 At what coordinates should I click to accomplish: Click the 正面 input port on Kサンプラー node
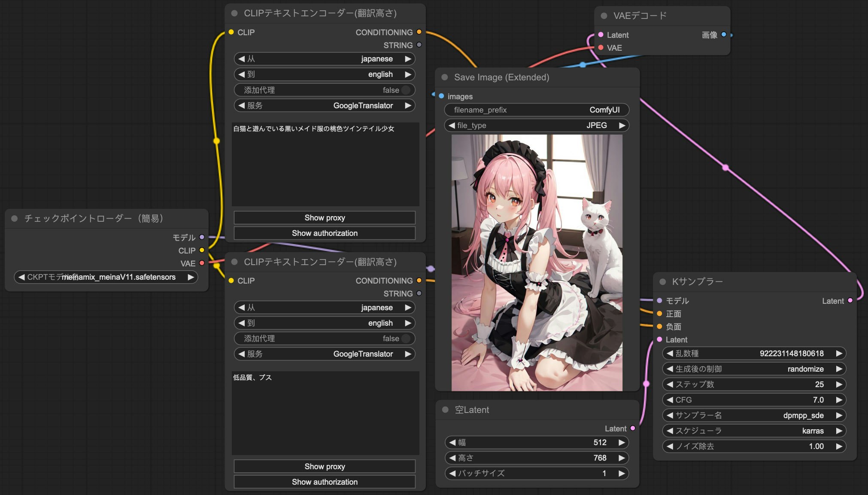point(659,314)
